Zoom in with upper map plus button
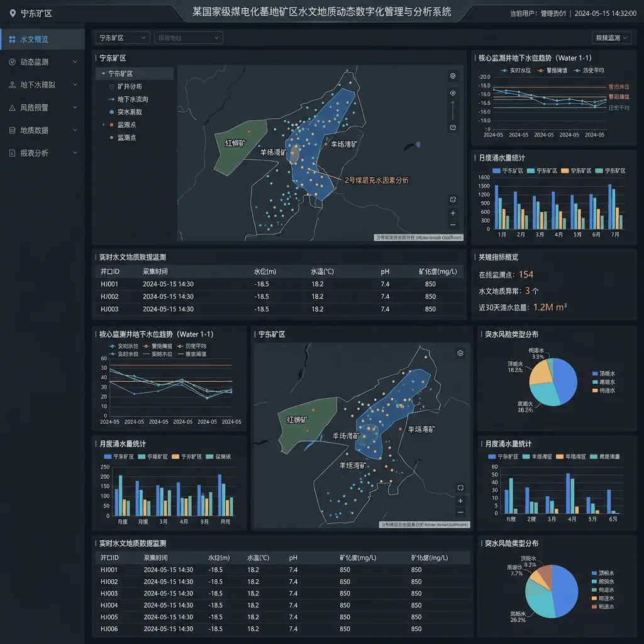Screen dimensions: 644x644 click(453, 213)
